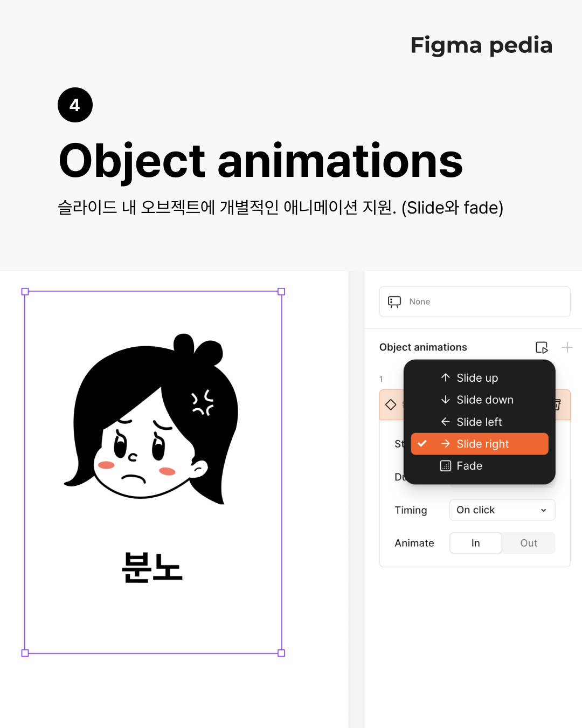
Task: Click the Slide up arrow icon
Action: (445, 377)
